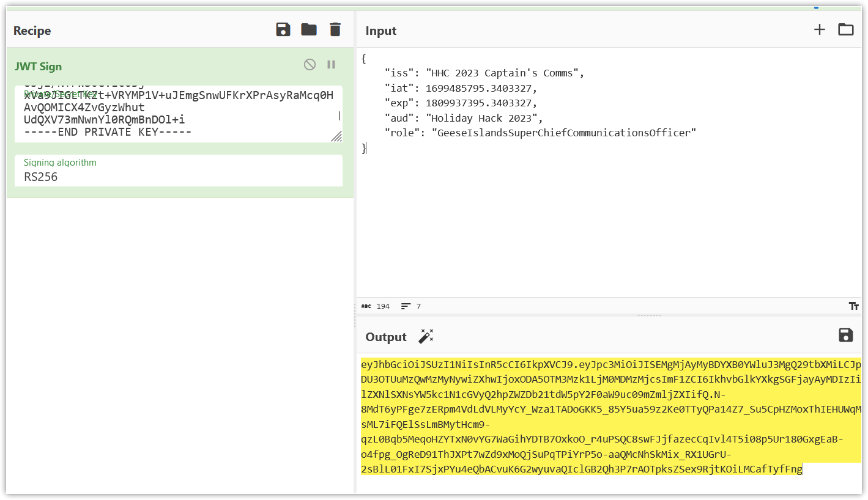Disable the JWT Sign operation

click(x=310, y=64)
